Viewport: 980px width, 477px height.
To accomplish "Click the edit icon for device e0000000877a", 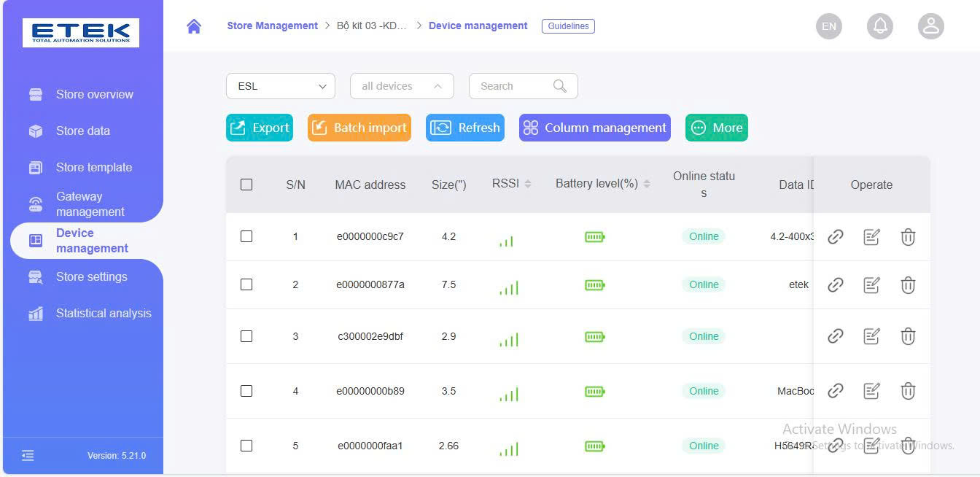I will [871, 285].
